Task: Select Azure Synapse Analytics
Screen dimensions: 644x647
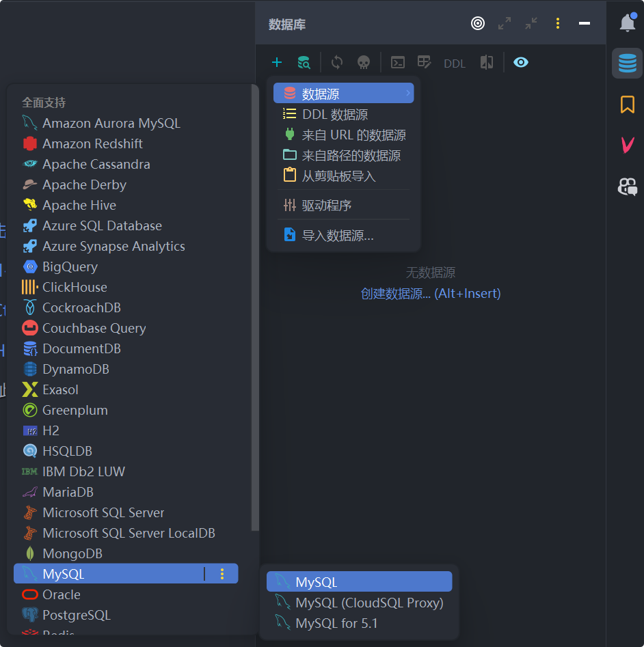Action: (126, 246)
